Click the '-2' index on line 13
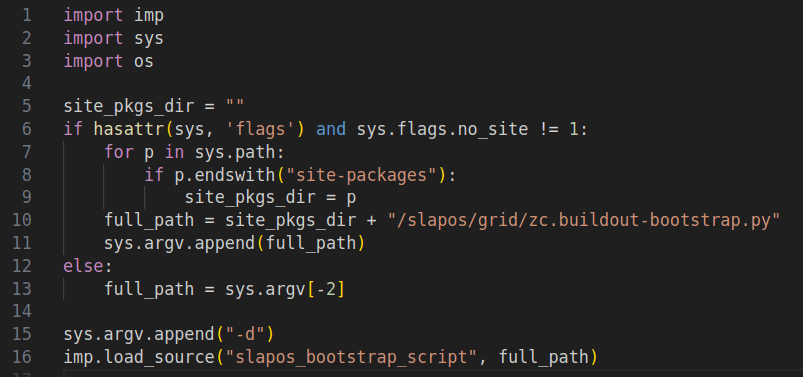Image resolution: width=803 pixels, height=377 pixels. 326,289
